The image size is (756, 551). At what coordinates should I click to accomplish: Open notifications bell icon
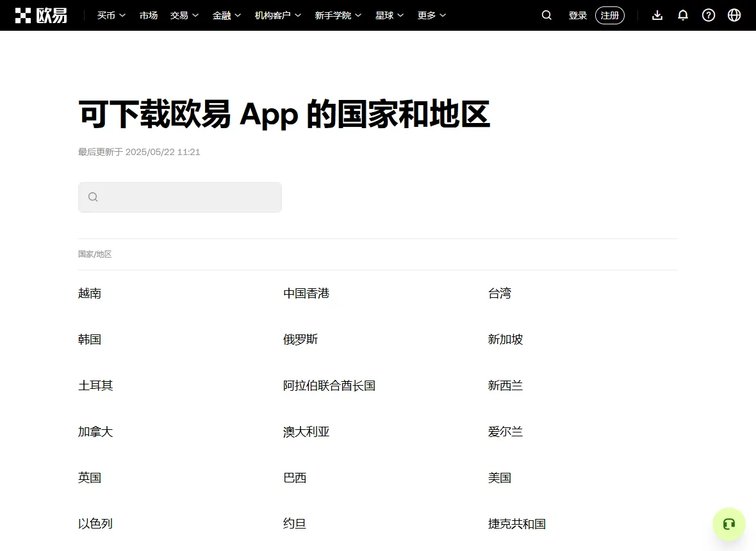tap(683, 15)
